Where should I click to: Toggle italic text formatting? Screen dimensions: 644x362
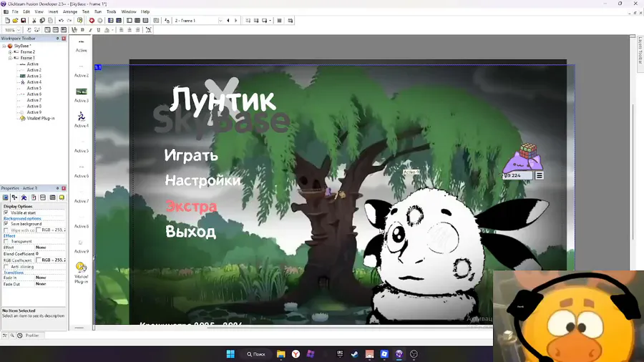pos(90,30)
